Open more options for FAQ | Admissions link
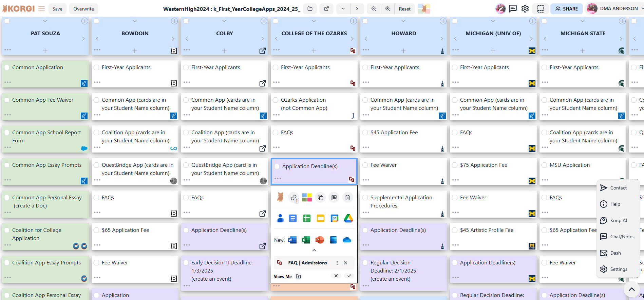 [x=337, y=263]
